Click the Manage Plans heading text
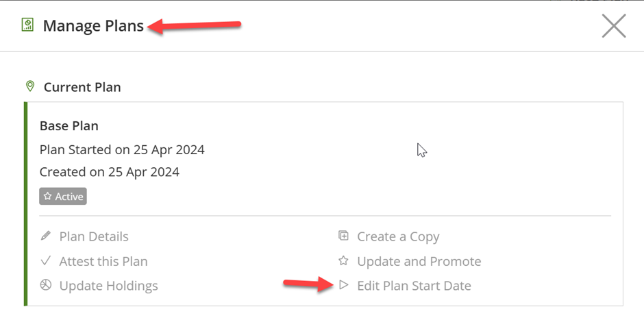The image size is (644, 331). tap(93, 26)
